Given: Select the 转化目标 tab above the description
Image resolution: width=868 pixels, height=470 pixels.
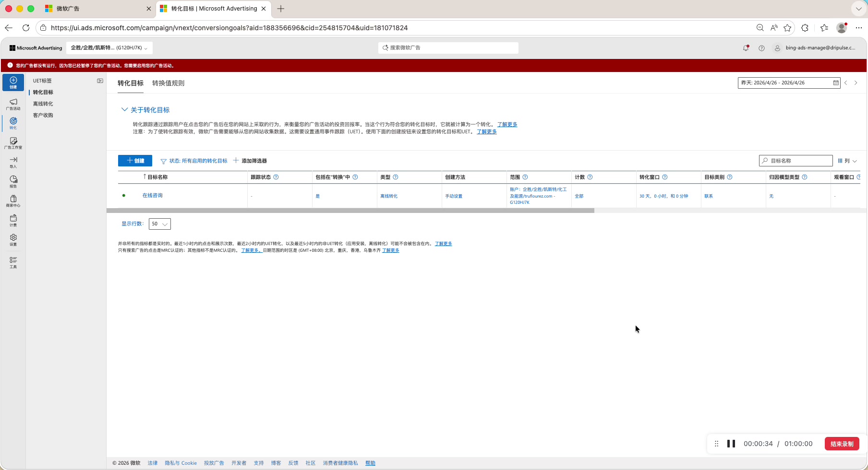Looking at the screenshot, I should pos(131,83).
